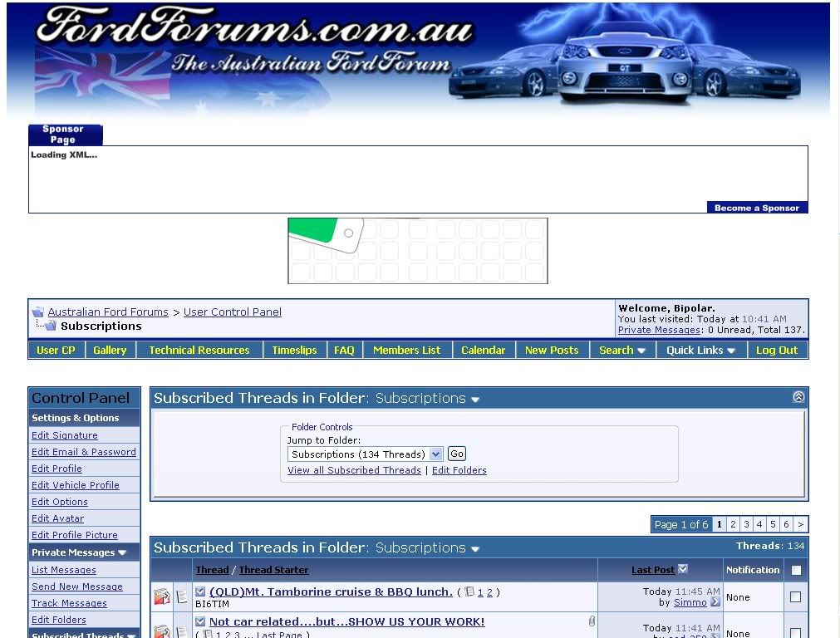Click the paperclip attachment icon in SHOW US YOUR WORK row
This screenshot has height=638, width=840.
coord(592,621)
